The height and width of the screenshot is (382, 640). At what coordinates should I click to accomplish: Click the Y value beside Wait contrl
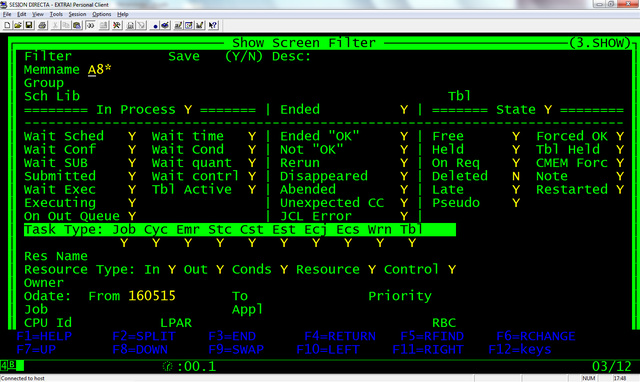pos(252,176)
